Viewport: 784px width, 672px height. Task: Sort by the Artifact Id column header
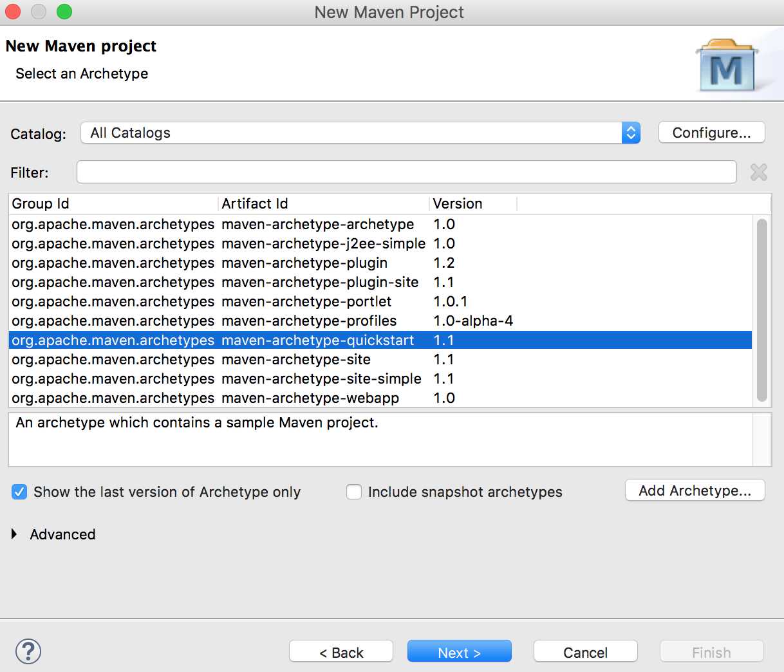tap(324, 203)
